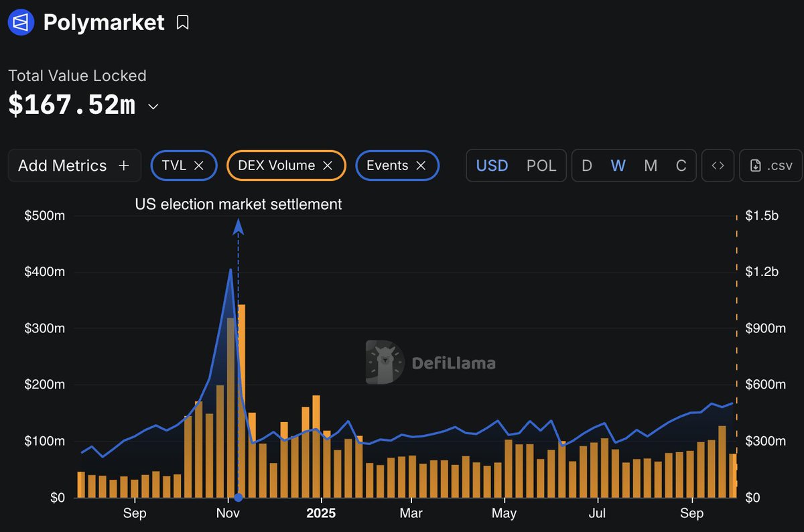Click the Nov x-axis label
Viewport: 804px width, 532px height.
pyautogui.click(x=228, y=514)
